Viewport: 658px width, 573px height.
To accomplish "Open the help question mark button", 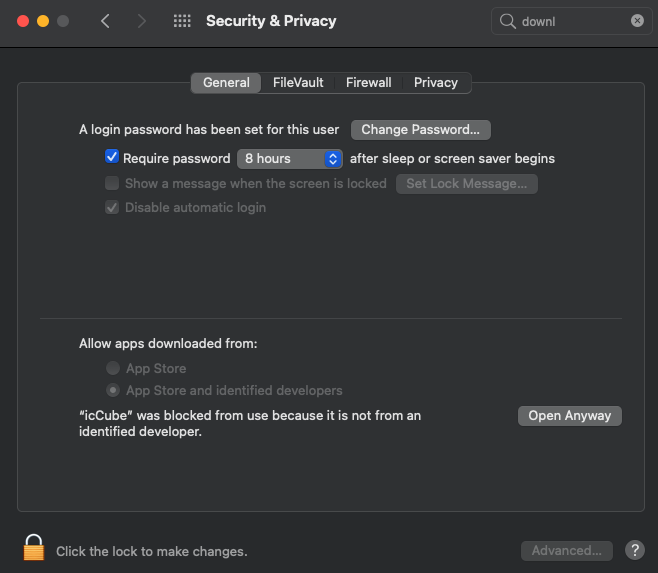I will [634, 550].
